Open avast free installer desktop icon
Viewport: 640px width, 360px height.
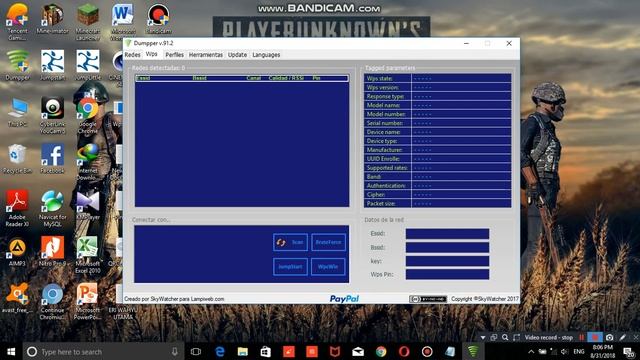[17, 298]
